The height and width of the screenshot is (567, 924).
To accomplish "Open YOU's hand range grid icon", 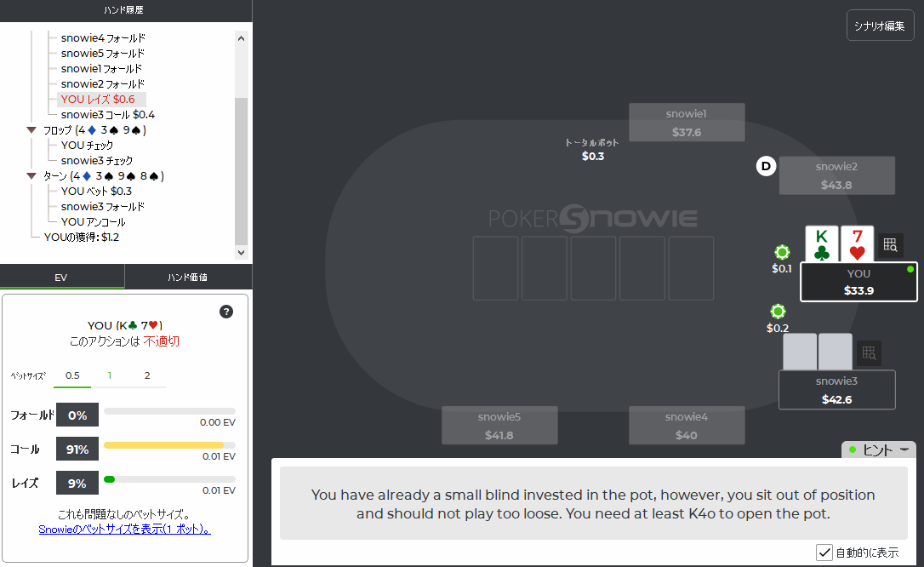I will 891,244.
